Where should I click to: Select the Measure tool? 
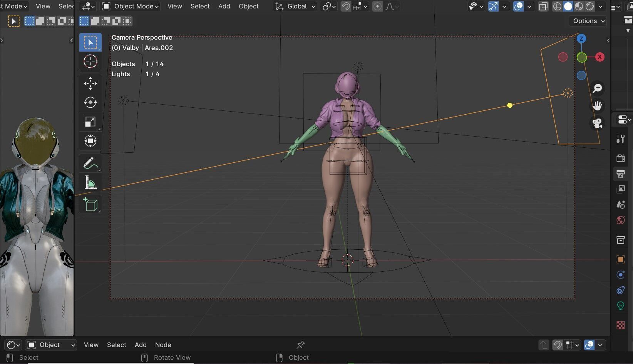point(90,182)
